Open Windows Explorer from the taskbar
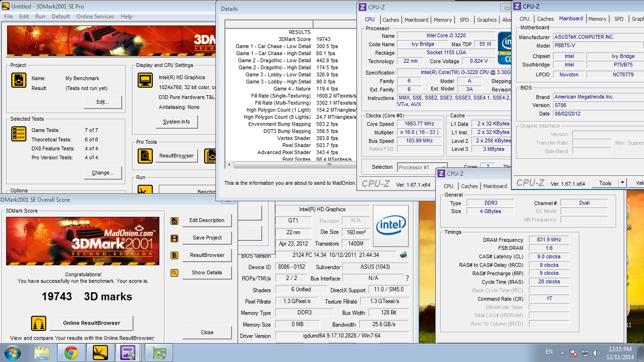Screen dimensions: 644x362 pyautogui.click(x=42, y=353)
